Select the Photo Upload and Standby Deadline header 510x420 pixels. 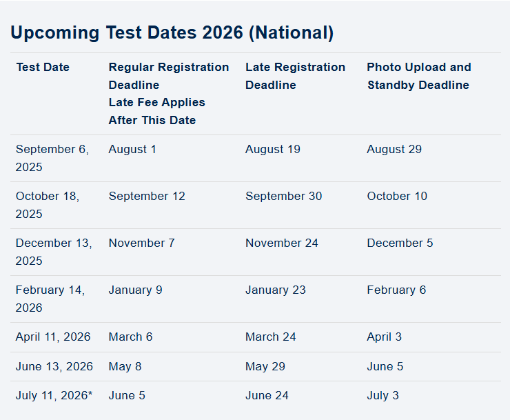point(418,76)
